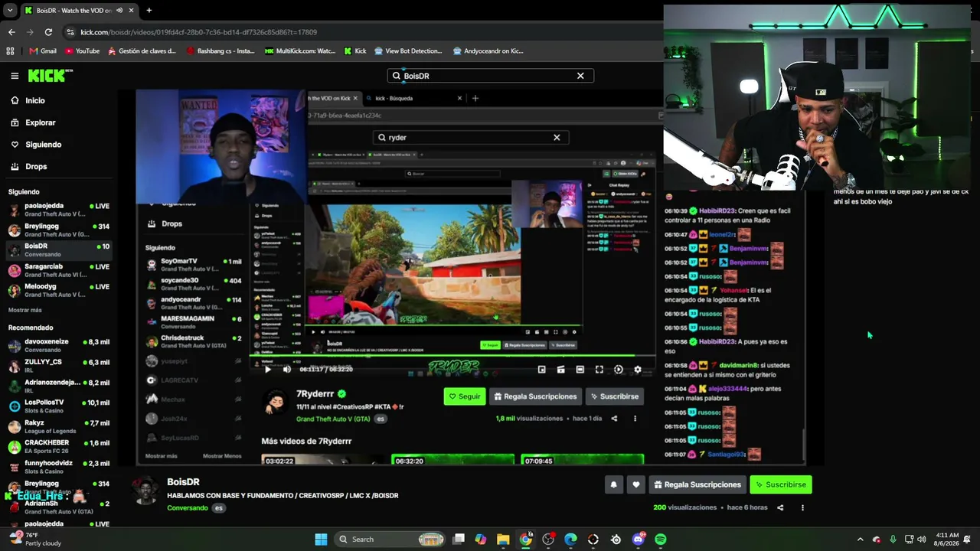Image resolution: width=980 pixels, height=551 pixels.
Task: Open the Adrianozendeja recommended channel
Action: pyautogui.click(x=58, y=386)
